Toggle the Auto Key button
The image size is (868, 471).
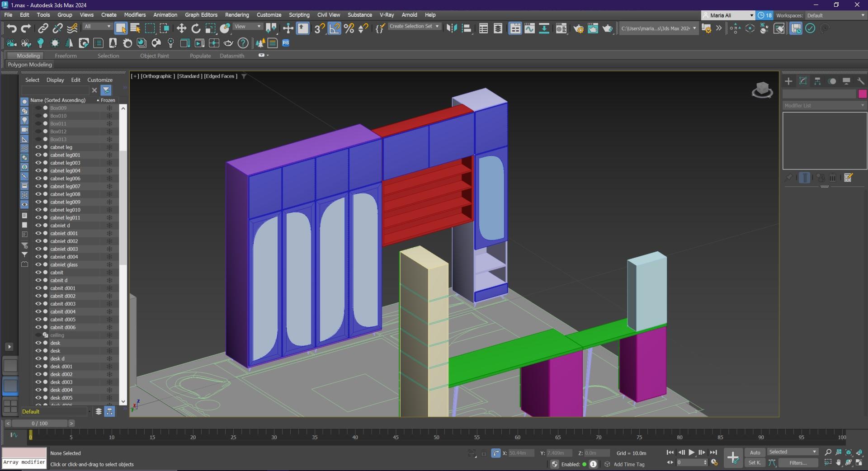(x=755, y=452)
